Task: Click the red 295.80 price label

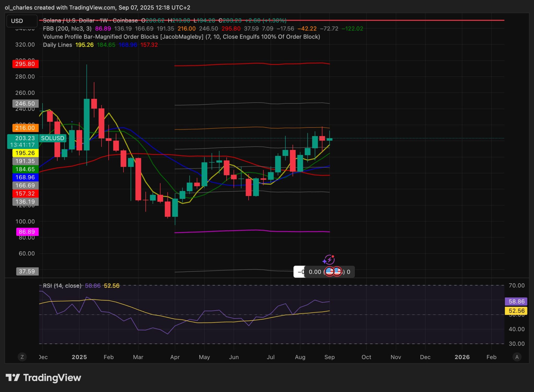Action: [25, 64]
